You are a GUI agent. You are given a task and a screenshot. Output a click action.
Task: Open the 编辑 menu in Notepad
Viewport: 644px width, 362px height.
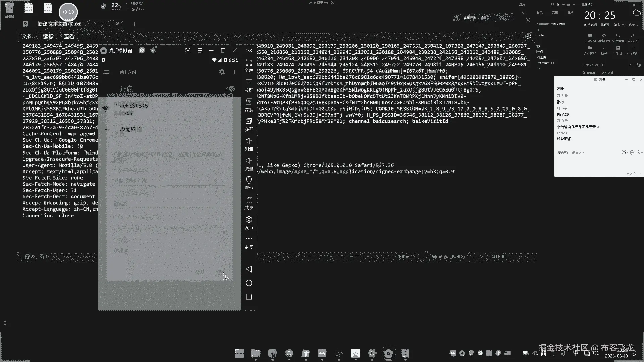point(48,36)
